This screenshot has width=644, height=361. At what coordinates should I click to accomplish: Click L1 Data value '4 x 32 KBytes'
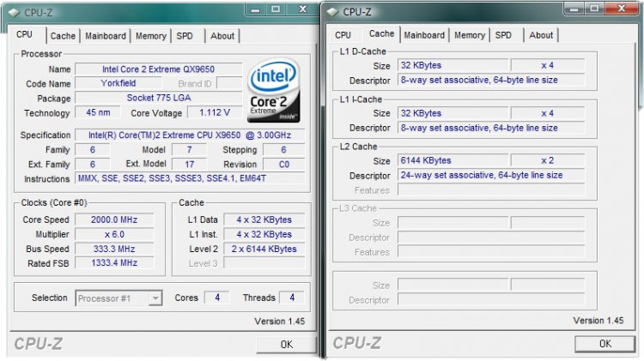pyautogui.click(x=264, y=220)
